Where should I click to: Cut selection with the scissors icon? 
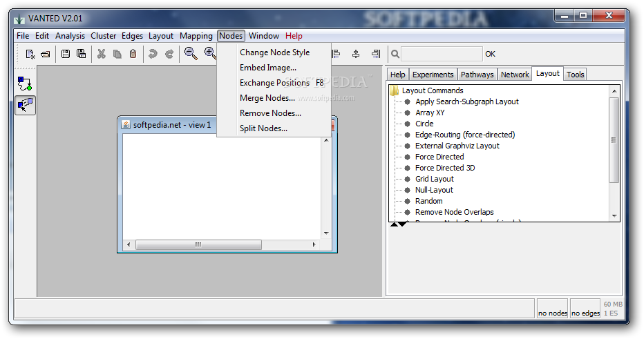[102, 54]
